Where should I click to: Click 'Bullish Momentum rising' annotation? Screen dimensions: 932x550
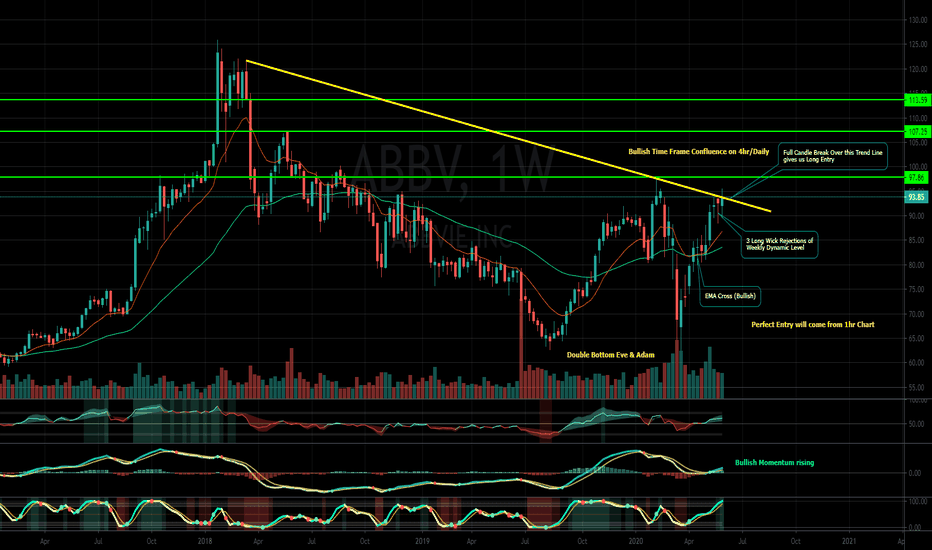click(x=774, y=463)
